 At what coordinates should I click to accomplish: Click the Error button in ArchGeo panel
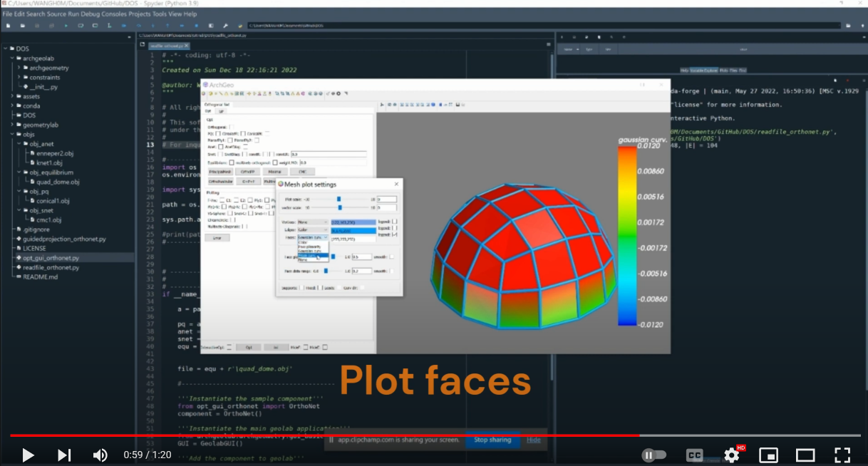click(x=217, y=237)
